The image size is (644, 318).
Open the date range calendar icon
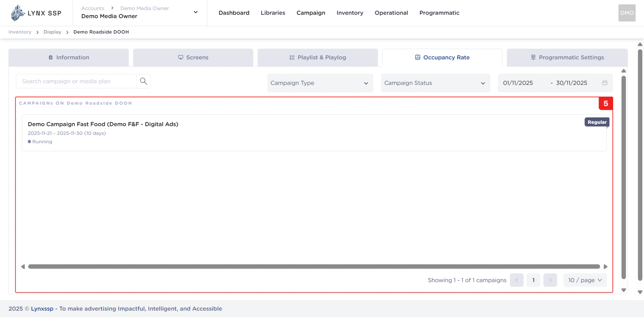click(605, 83)
